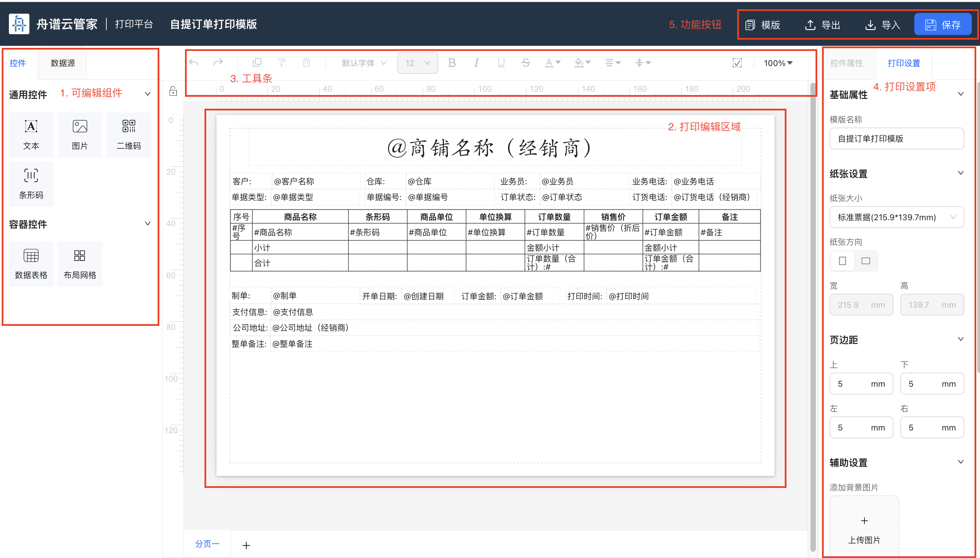Click the 模版名称 input field
Screen dimensions: 980x558
[x=897, y=139]
